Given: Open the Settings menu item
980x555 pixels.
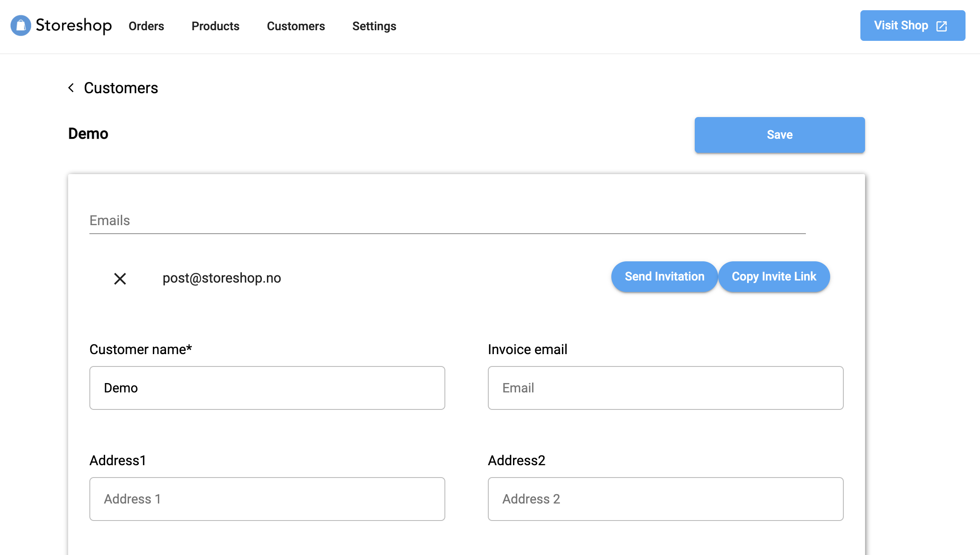Looking at the screenshot, I should 374,26.
